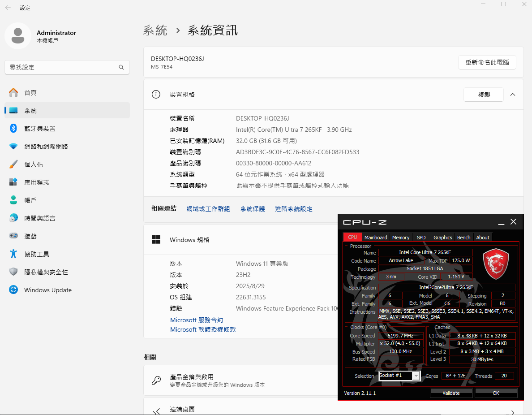The width and height of the screenshot is (532, 415).
Task: Click the RAM value 32.0 GB
Action: click(266, 141)
